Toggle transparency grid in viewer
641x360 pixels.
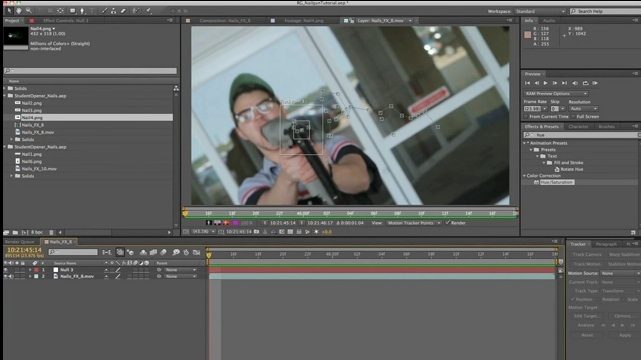(x=290, y=232)
